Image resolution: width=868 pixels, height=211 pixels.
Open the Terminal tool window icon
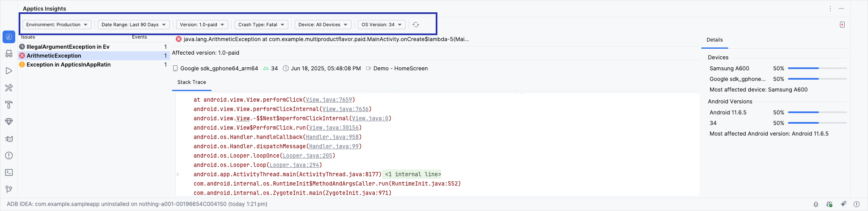point(9,172)
